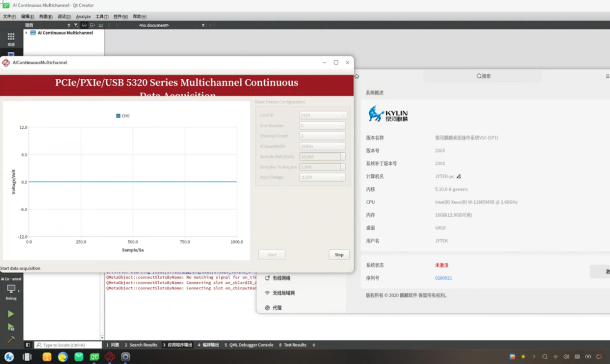The image size is (610, 364).
Task: Build the project with the hammer icon
Action: click(11, 339)
